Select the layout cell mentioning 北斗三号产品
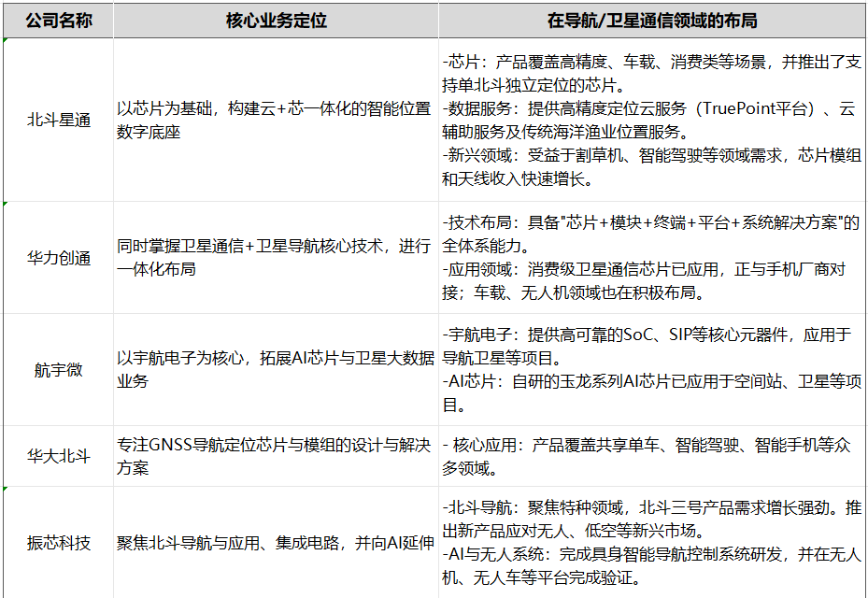The height and width of the screenshot is (598, 868). point(651,543)
